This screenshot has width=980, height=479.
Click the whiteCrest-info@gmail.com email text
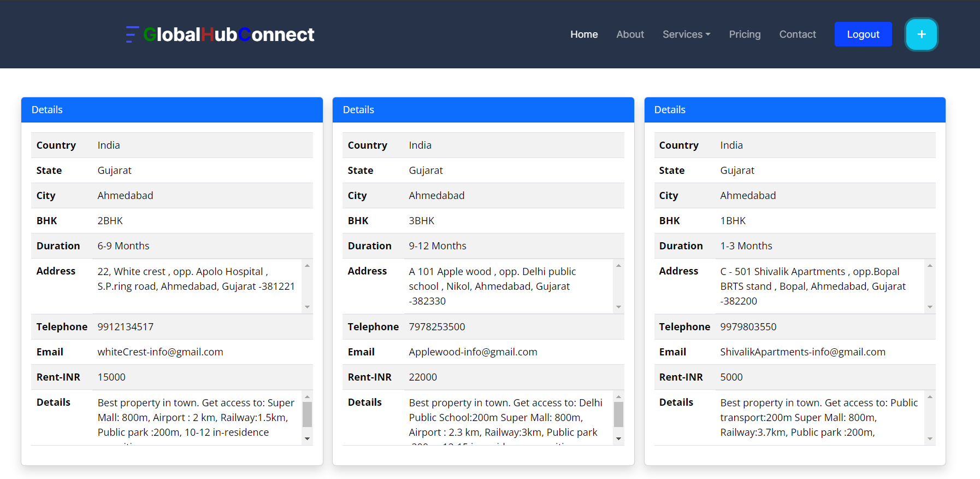[160, 352]
